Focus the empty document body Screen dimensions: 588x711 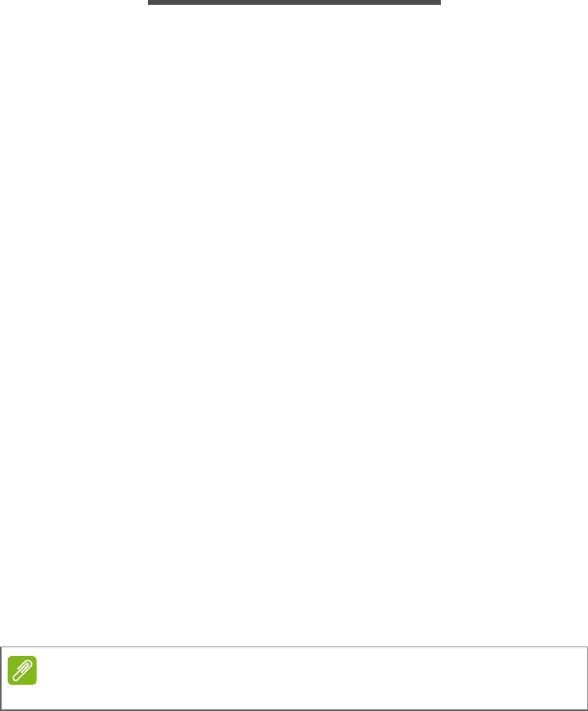294,326
